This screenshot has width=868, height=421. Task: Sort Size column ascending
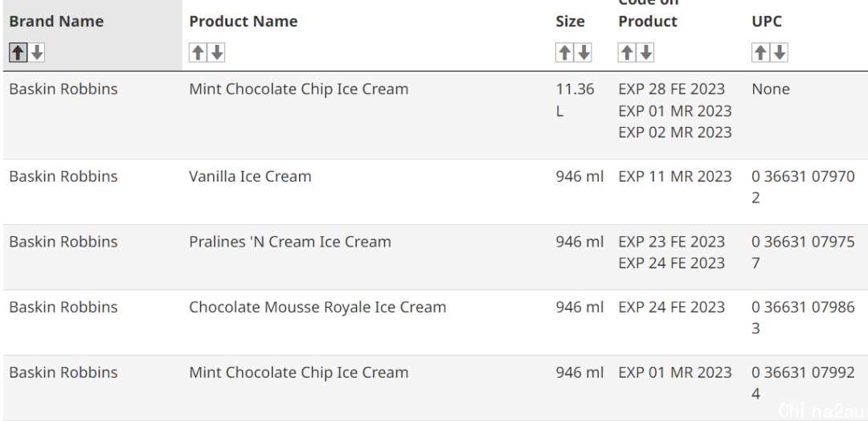[x=564, y=52]
